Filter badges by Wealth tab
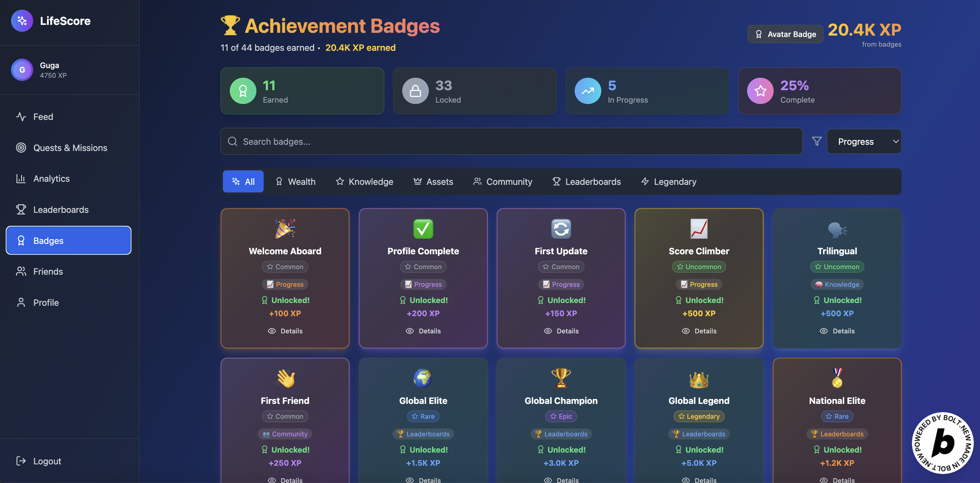Screen dimensions: 980x483 point(295,182)
